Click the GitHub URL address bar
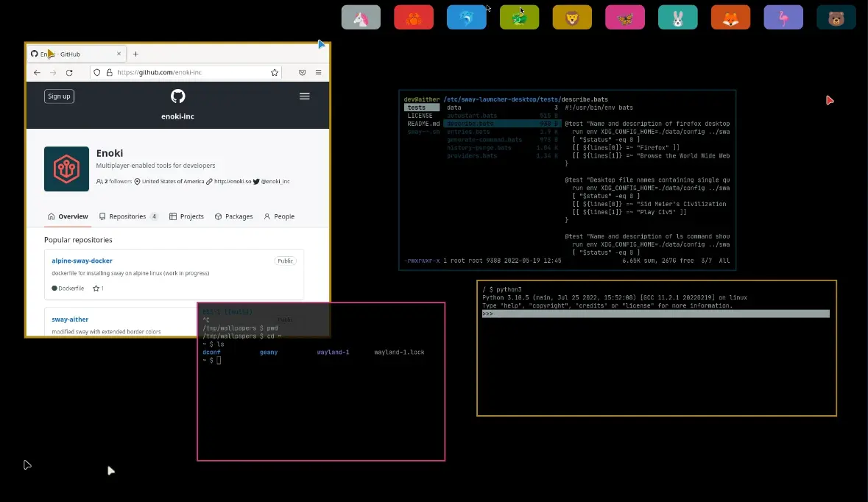 (x=184, y=73)
